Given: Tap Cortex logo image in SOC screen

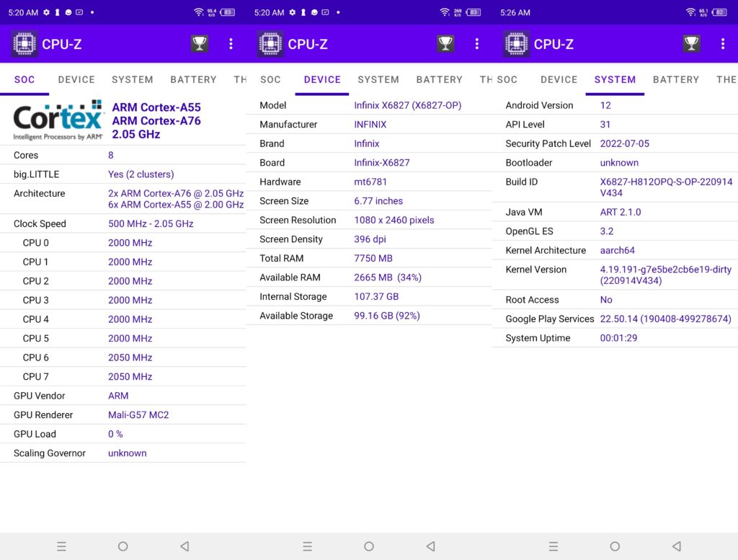Looking at the screenshot, I should (58, 120).
